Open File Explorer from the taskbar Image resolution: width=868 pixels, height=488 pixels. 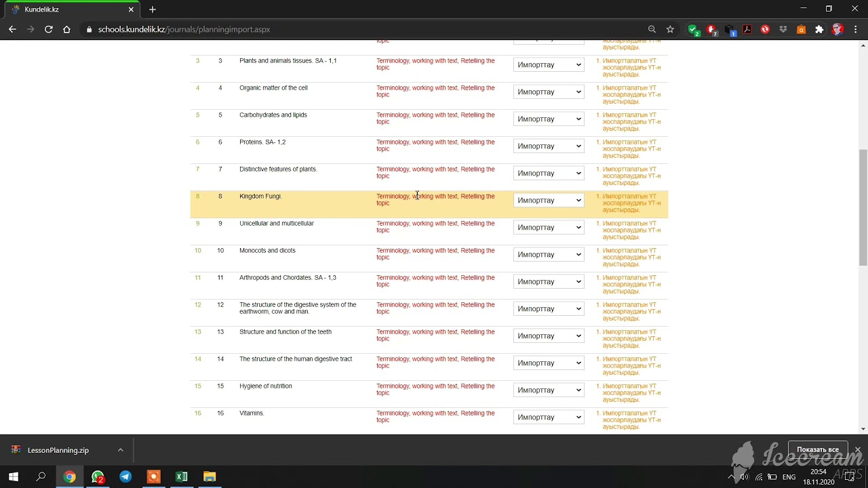pyautogui.click(x=209, y=476)
